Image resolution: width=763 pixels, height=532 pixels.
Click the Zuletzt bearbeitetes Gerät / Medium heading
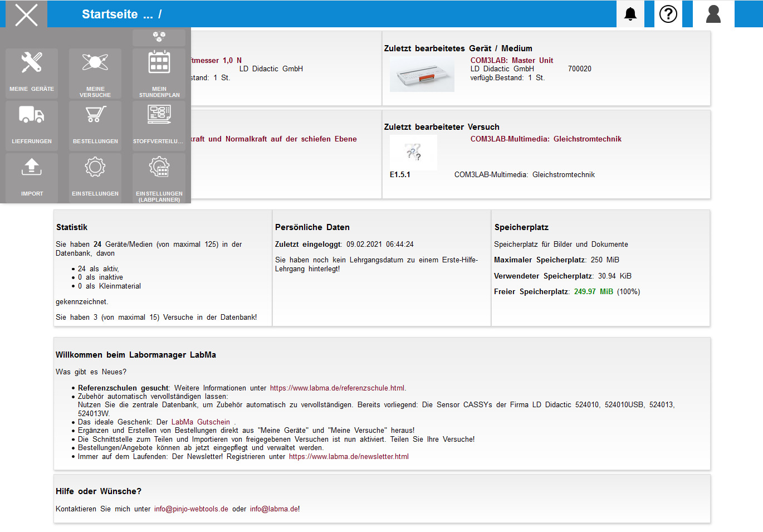pyautogui.click(x=458, y=48)
